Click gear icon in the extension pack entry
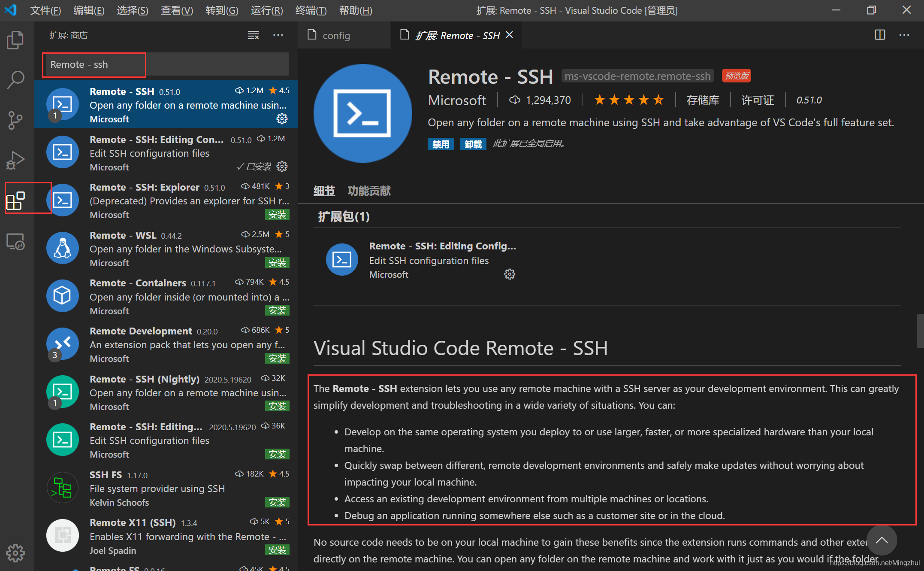Screen dimensions: 924x571 510,274
